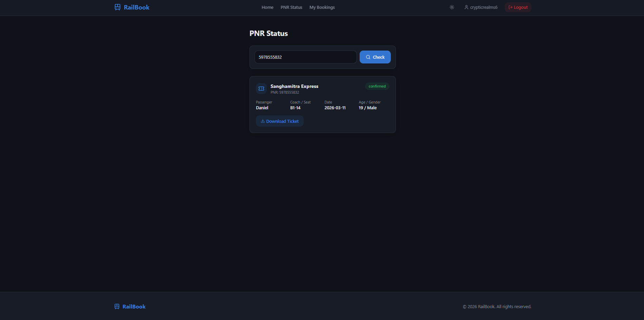
Task: Log out using the Logout button
Action: click(518, 7)
